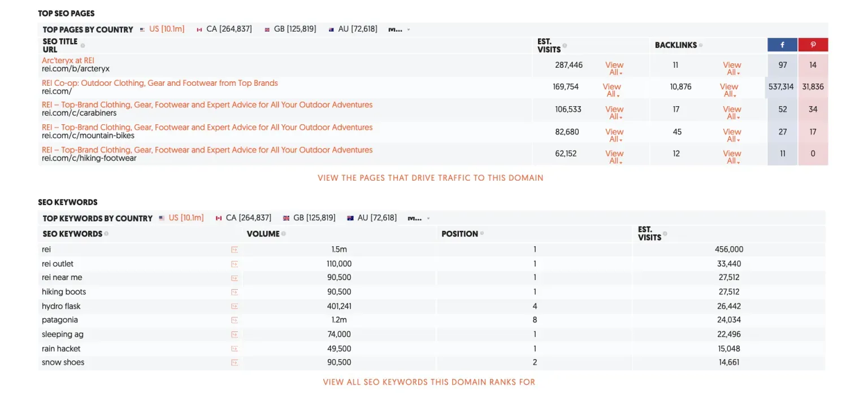This screenshot has height=393, width=868.
Task: Expand the More countries dropdown in Top Pages
Action: click(x=399, y=29)
